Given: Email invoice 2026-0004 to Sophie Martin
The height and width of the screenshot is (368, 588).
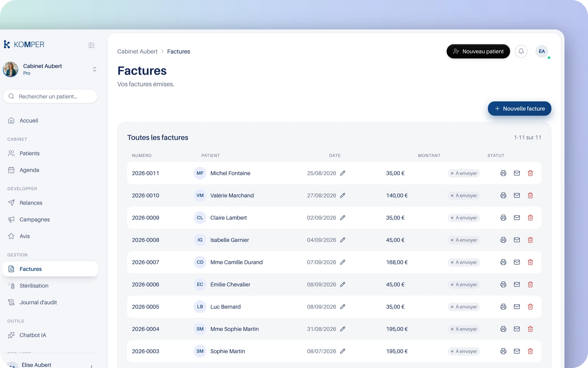Looking at the screenshot, I should pos(517,329).
